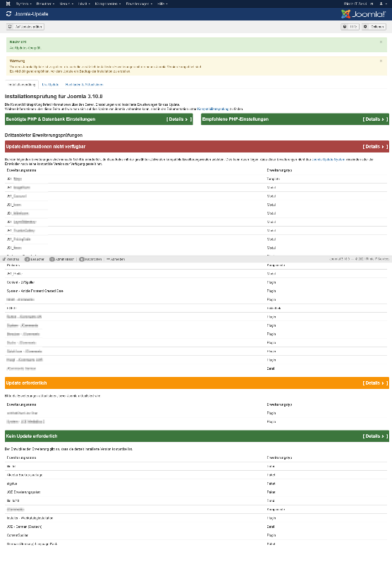Dismiss the yellow Warnung alert
Image resolution: width=392 pixels, height=564 pixels.
pyautogui.click(x=381, y=61)
